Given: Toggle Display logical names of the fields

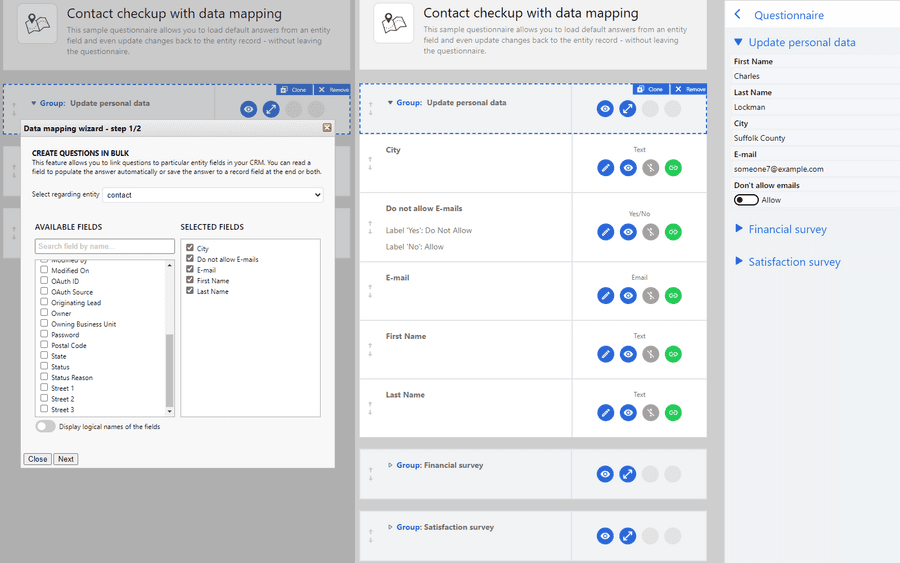Looking at the screenshot, I should pos(45,426).
